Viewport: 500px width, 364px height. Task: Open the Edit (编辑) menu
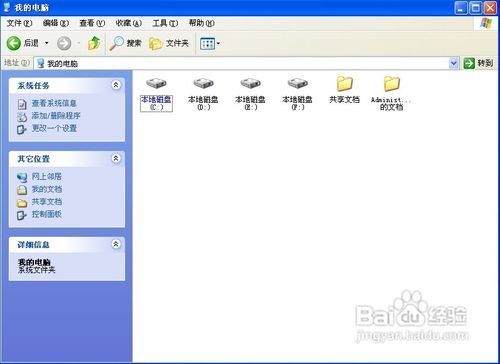tap(56, 23)
